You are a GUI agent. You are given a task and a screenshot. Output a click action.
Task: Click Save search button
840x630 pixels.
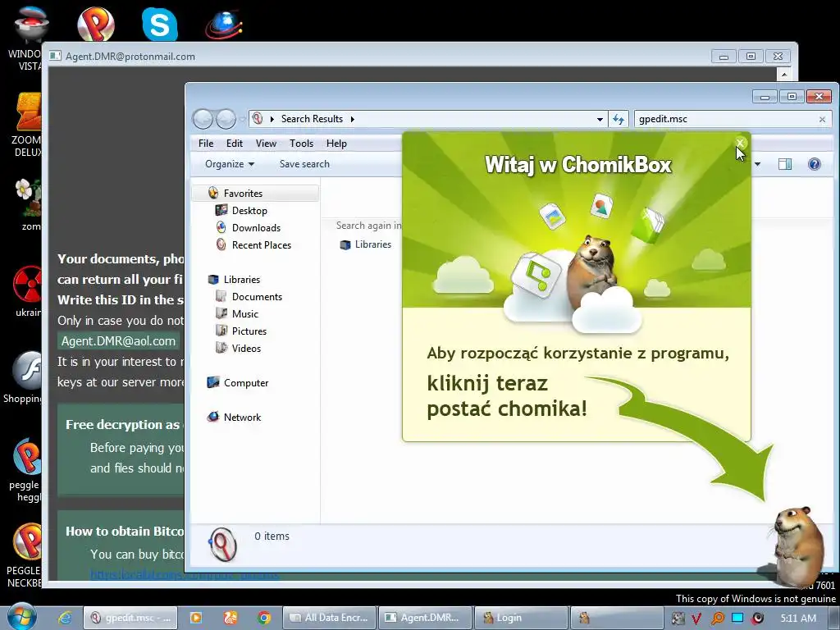(x=304, y=164)
